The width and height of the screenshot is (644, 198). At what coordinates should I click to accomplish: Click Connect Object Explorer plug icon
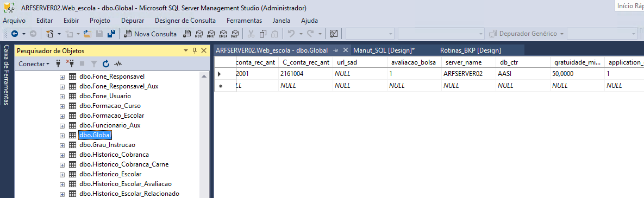tap(58, 63)
